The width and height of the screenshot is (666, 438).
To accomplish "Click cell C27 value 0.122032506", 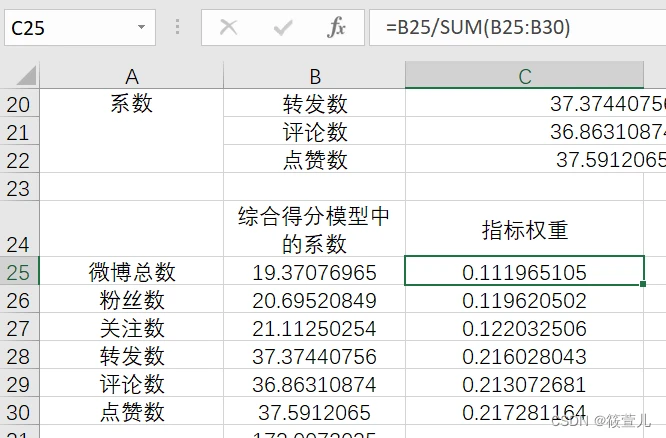I will point(525,327).
